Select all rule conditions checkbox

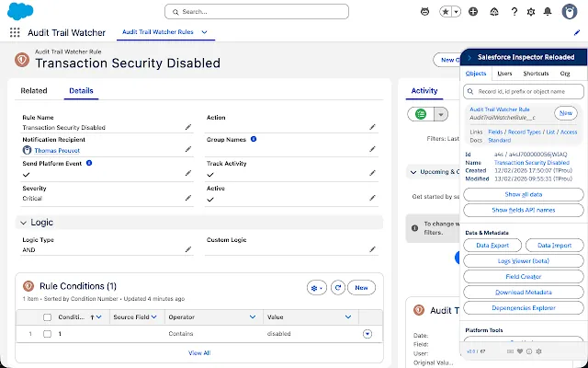pos(47,317)
